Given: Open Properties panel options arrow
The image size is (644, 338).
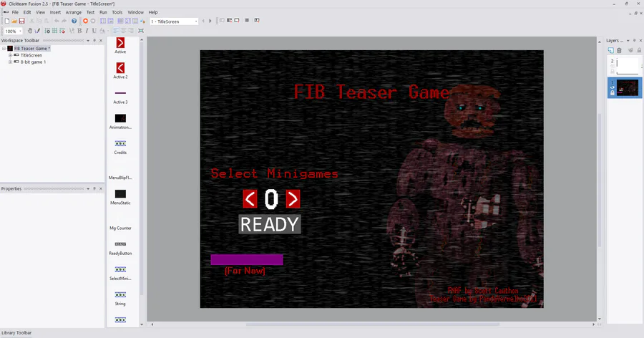Looking at the screenshot, I should click(88, 189).
